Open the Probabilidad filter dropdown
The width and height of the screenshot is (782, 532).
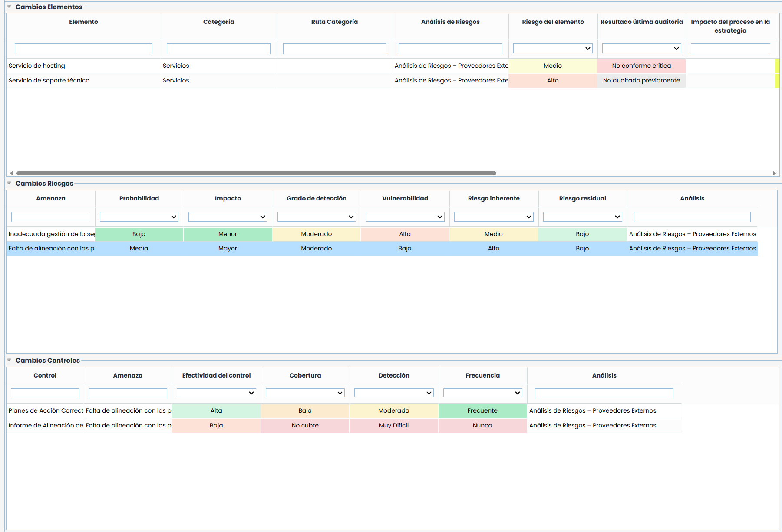139,217
